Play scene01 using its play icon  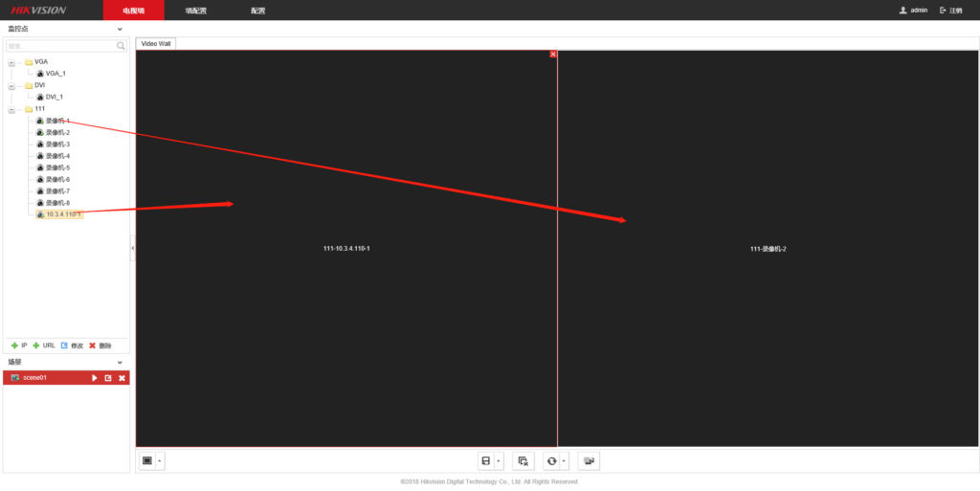point(94,378)
